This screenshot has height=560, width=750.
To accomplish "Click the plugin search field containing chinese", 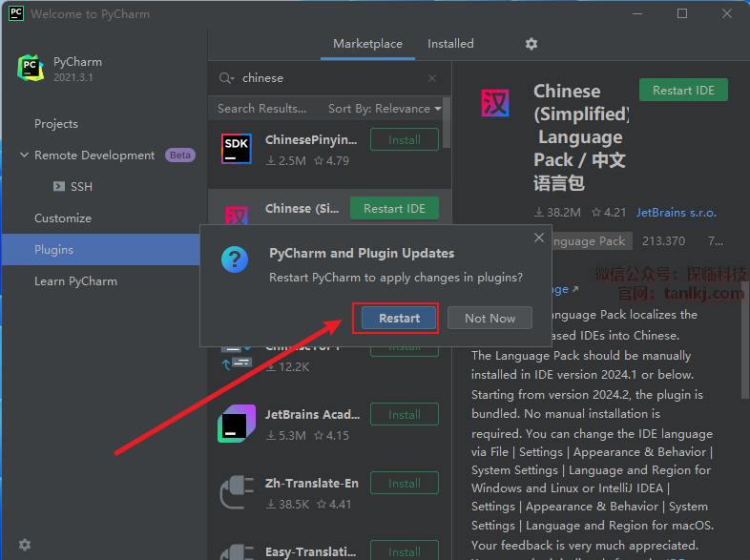I will coord(330,78).
